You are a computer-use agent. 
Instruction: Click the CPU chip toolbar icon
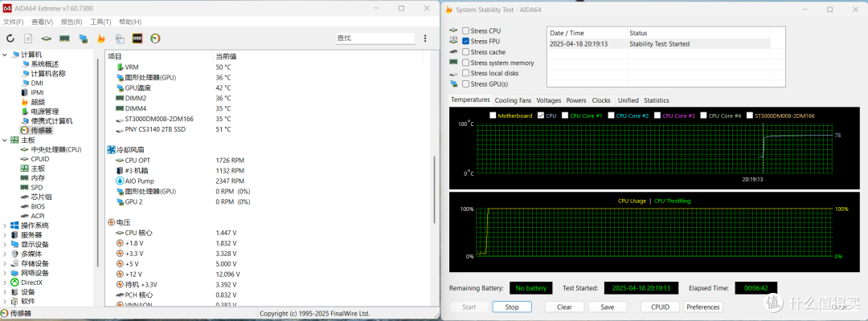(x=47, y=39)
